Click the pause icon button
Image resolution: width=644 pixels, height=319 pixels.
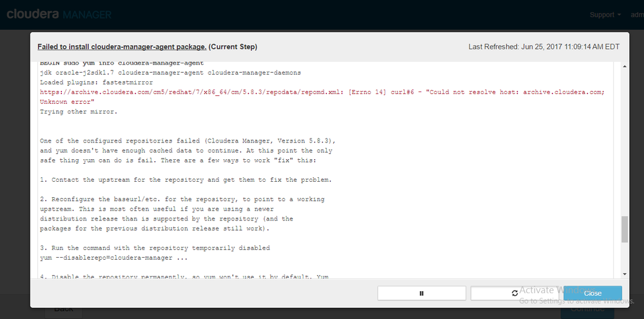[x=422, y=293]
